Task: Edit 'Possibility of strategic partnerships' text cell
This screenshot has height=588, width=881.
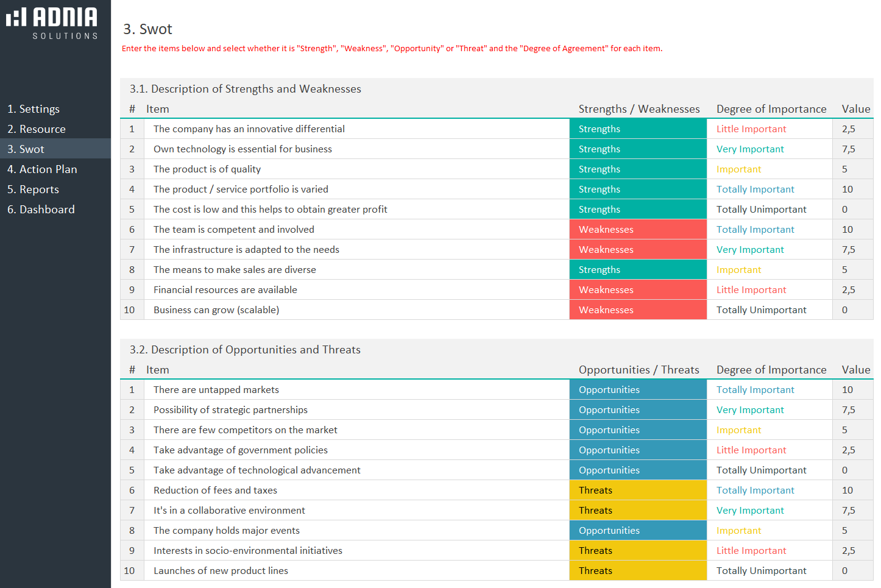Action: point(356,410)
